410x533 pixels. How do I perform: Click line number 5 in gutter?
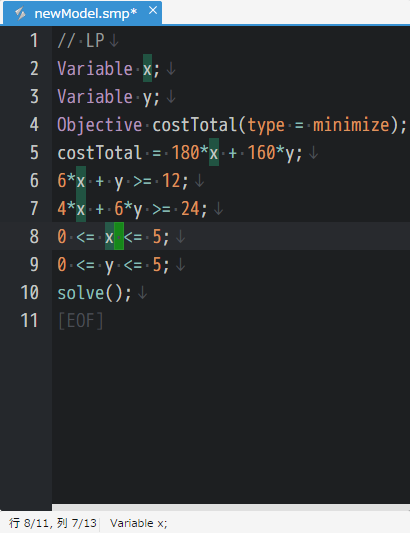point(34,152)
